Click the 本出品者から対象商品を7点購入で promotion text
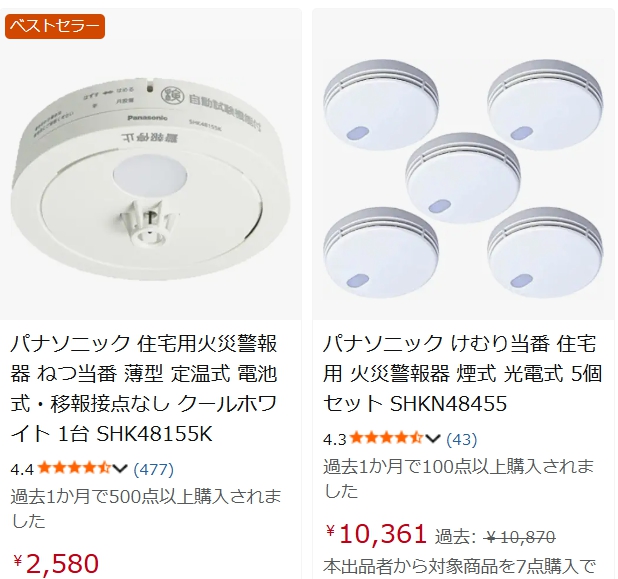This screenshot has width=618, height=579. [x=459, y=566]
